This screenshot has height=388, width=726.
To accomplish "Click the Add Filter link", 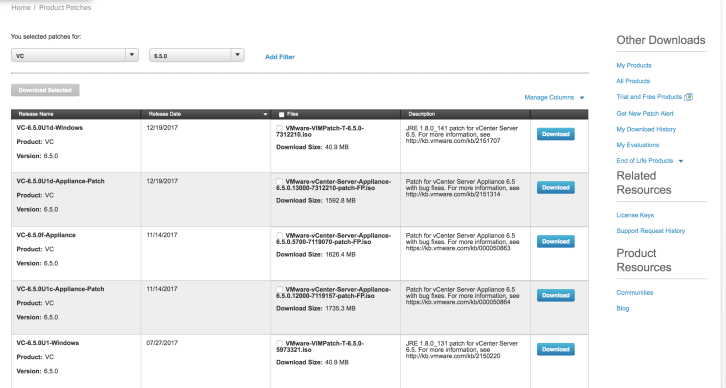I will tap(280, 56).
